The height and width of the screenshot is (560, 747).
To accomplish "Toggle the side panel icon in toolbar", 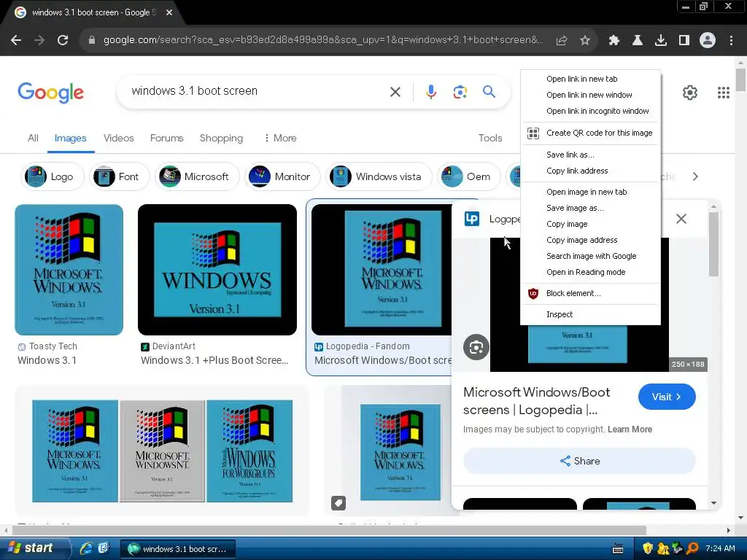I will click(684, 41).
